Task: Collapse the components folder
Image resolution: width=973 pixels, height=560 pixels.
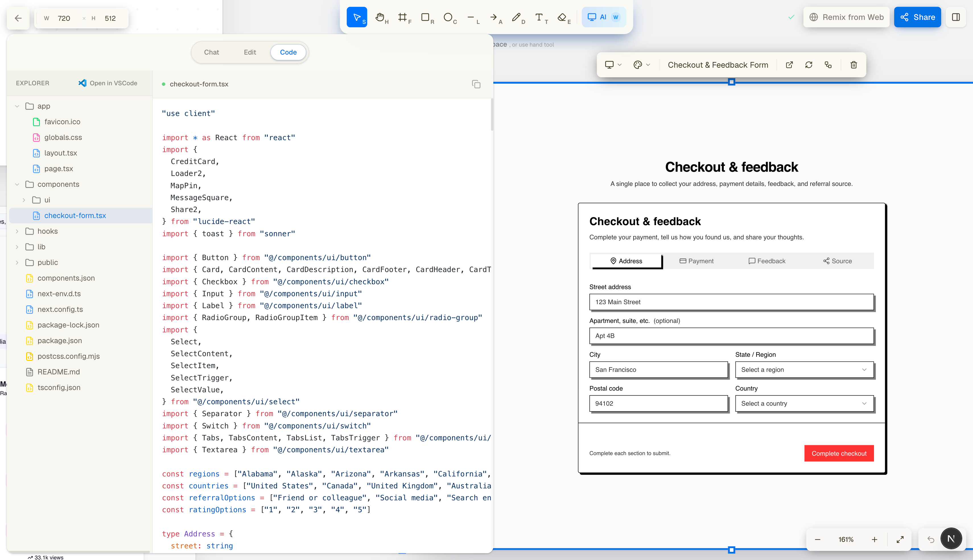Action: pyautogui.click(x=17, y=184)
